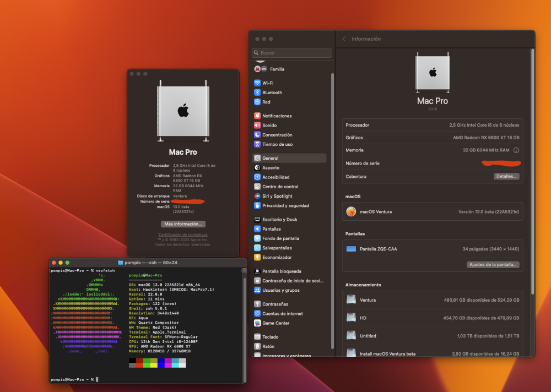
Task: Open Certificación de normativas link
Action: coord(183,235)
